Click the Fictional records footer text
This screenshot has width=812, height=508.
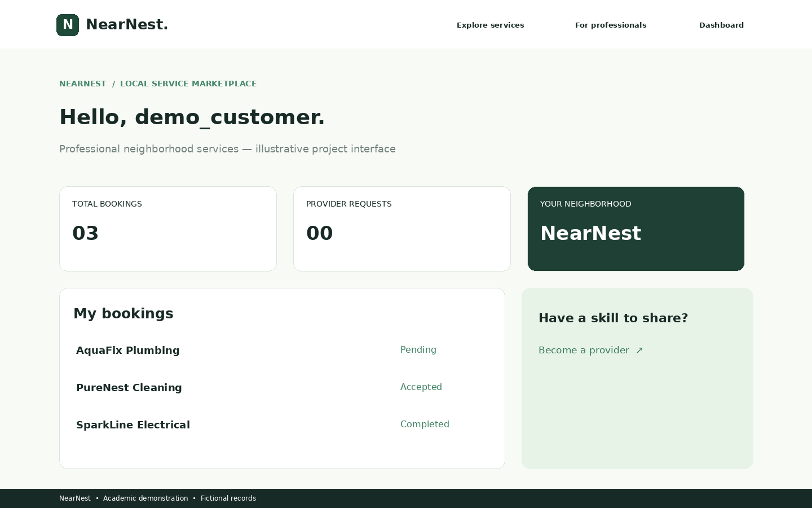(x=228, y=498)
